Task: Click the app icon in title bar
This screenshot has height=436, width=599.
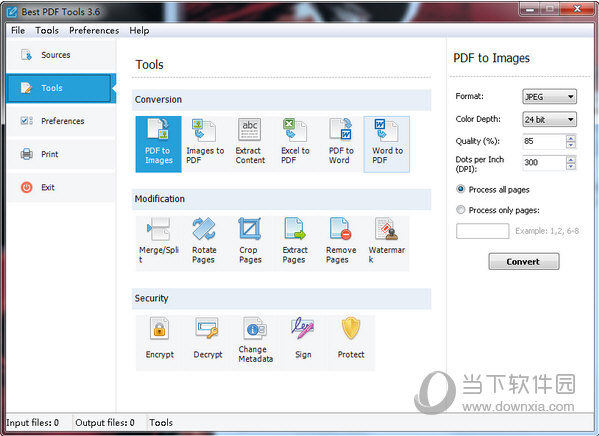Action: [12, 12]
